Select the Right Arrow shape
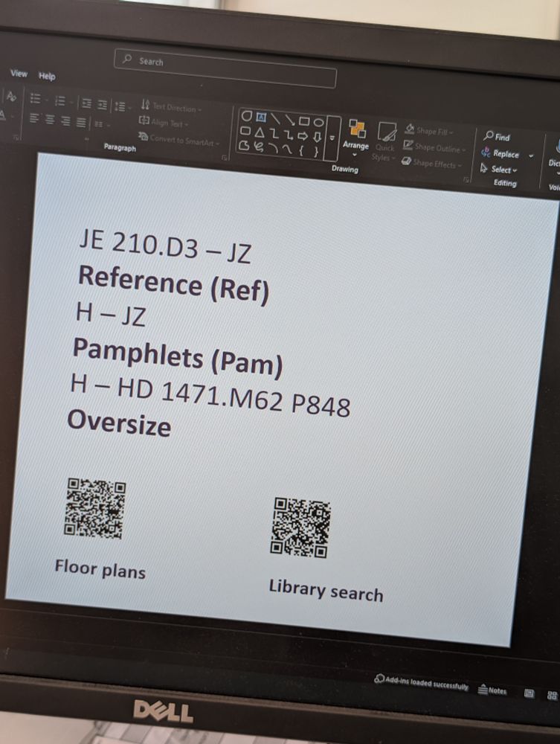This screenshot has height=744, width=560. (303, 136)
